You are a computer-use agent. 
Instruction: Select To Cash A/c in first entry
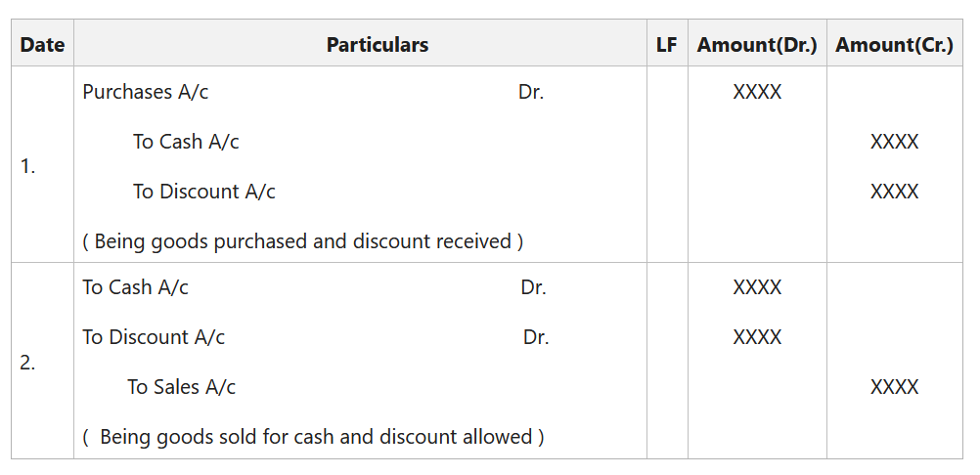(186, 142)
